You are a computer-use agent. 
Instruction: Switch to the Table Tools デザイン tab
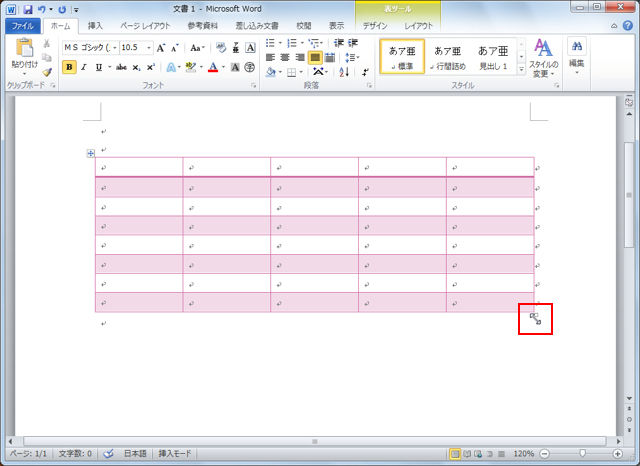pyautogui.click(x=375, y=26)
